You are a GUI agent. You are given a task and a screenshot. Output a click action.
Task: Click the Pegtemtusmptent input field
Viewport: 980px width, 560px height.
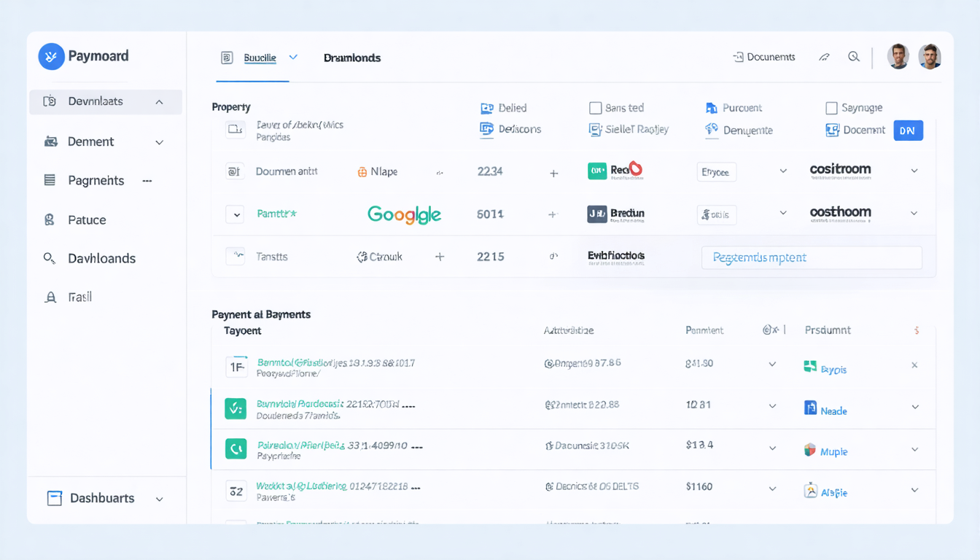pyautogui.click(x=812, y=257)
